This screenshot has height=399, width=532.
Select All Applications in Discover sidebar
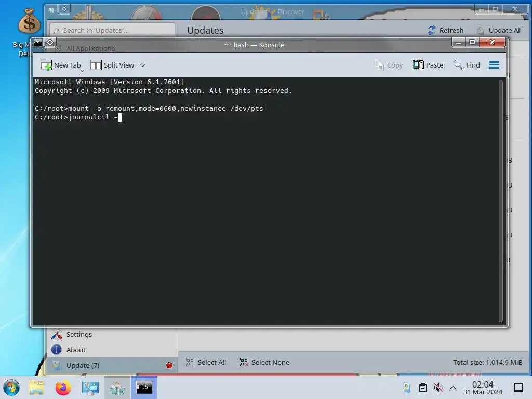[x=90, y=48]
